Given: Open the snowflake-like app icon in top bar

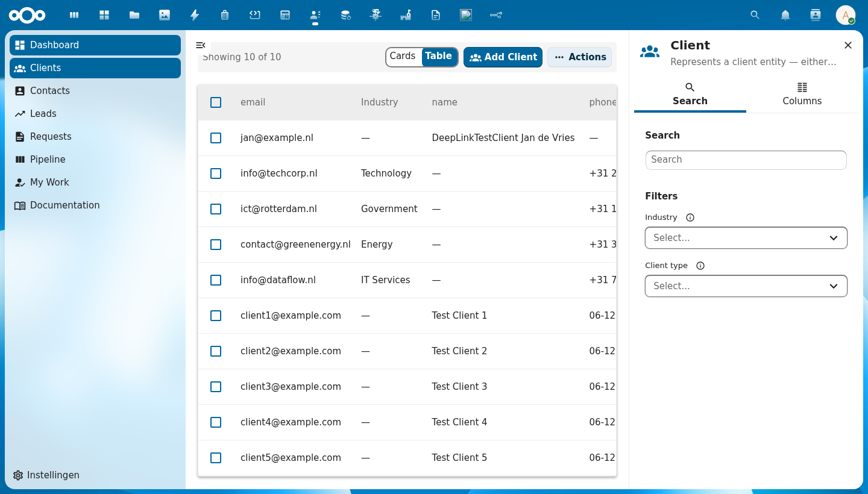Looking at the screenshot, I should click(376, 15).
